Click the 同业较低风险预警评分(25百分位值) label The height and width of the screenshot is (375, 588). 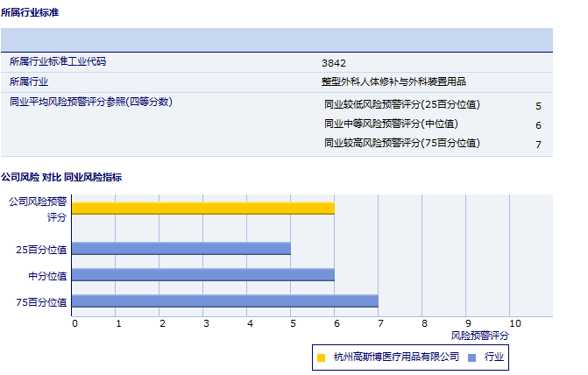click(x=402, y=104)
